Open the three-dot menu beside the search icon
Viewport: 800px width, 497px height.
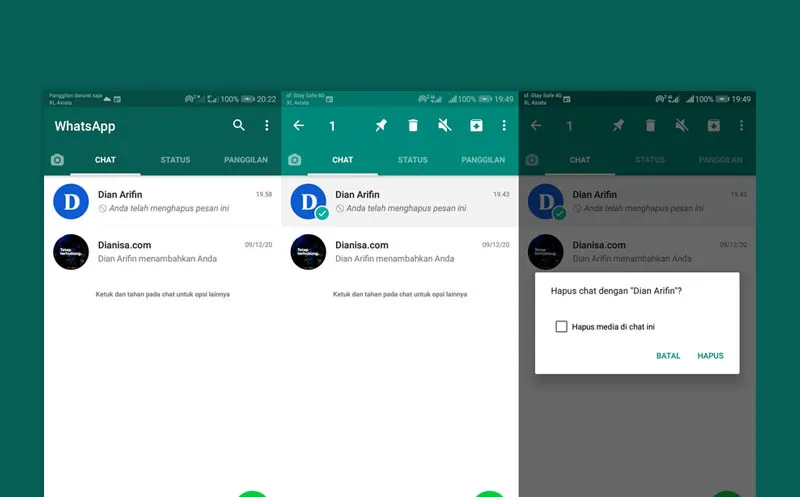[x=266, y=126]
